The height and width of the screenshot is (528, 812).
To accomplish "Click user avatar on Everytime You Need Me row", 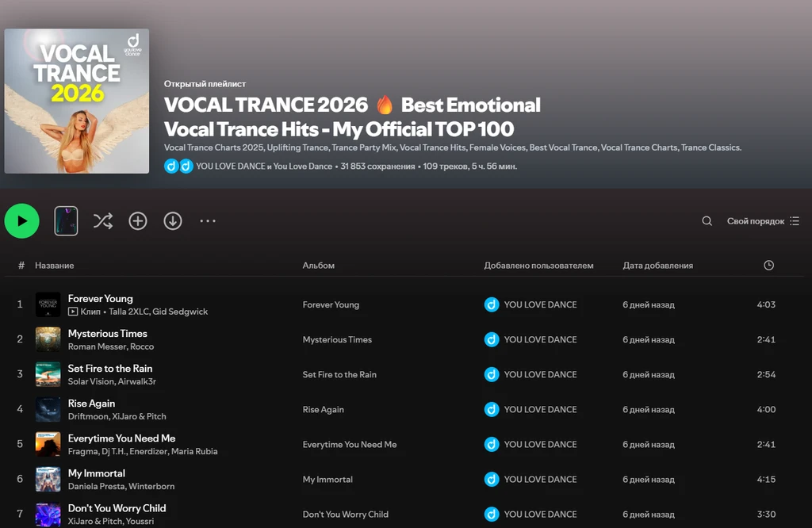I will 492,444.
